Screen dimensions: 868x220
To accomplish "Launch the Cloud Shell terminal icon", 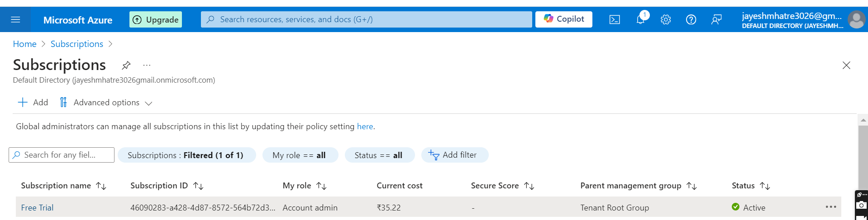I will [615, 19].
